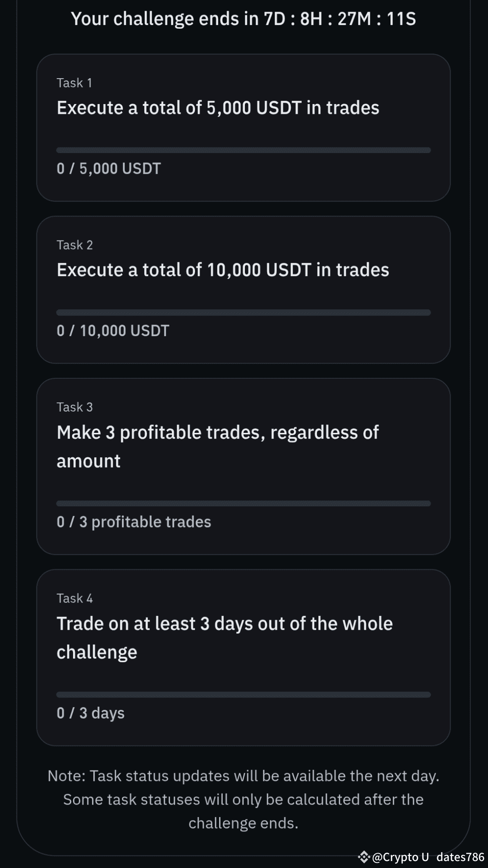The width and height of the screenshot is (488, 868).
Task: Click the Task 1 progress bar
Action: (244, 150)
